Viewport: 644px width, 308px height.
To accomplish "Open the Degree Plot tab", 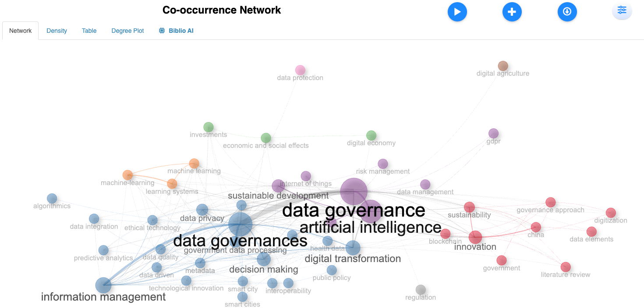I will tap(127, 31).
